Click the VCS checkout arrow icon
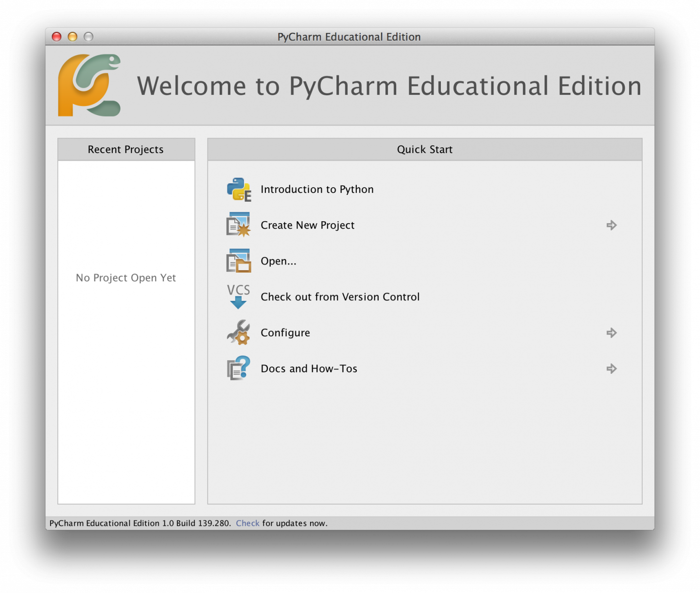Viewport: 700px width, 593px height. pyautogui.click(x=238, y=297)
